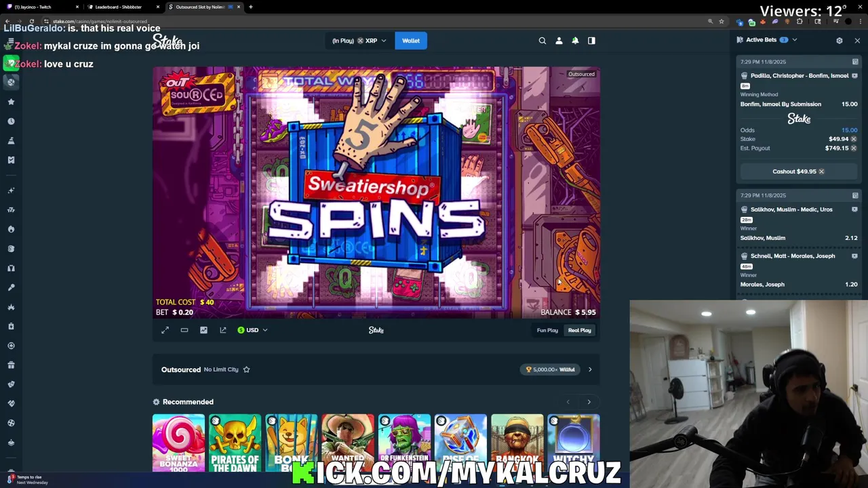Enter fullscreen mode for the game
This screenshot has width=868, height=488.
[x=165, y=330]
